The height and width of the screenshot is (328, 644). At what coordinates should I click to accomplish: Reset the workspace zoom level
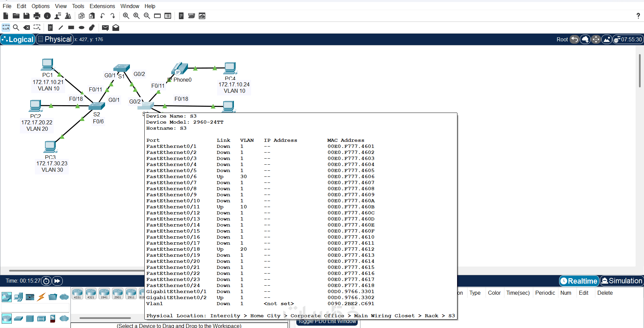click(x=137, y=16)
